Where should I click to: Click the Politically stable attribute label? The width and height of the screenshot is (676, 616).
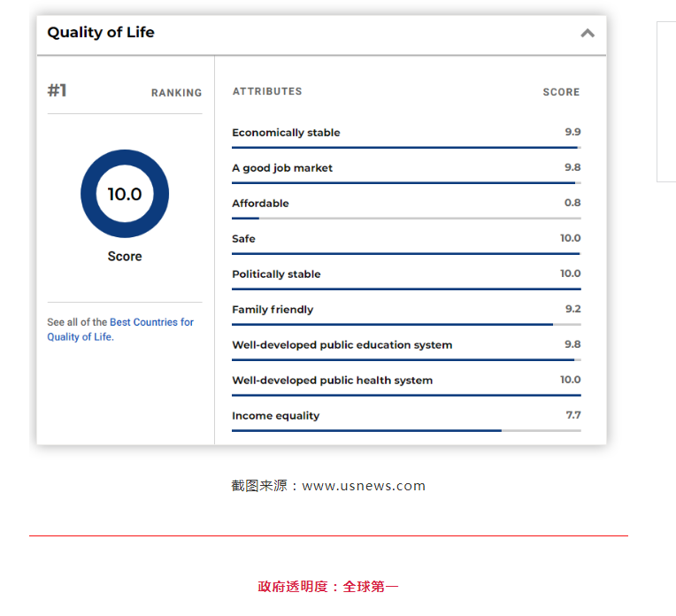point(276,274)
